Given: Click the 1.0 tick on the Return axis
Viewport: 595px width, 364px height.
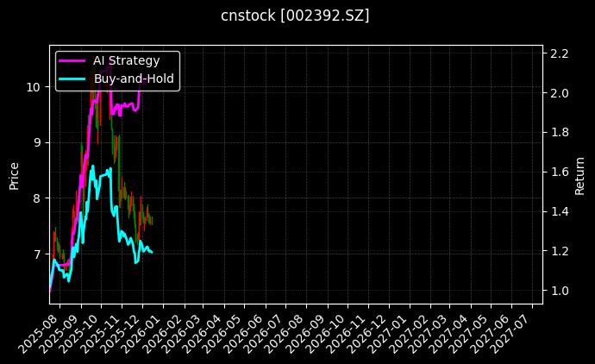Looking at the screenshot, I should [559, 291].
